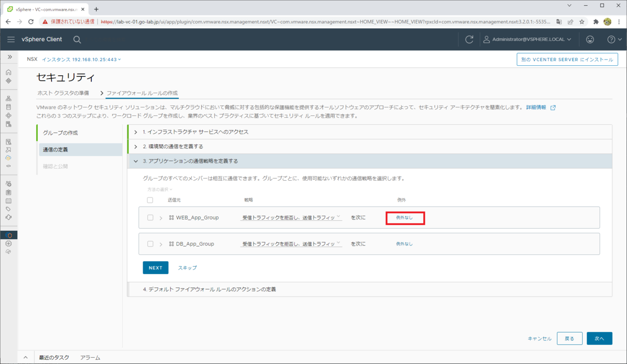627x364 pixels.
Task: Open Global Inventory Lists sidebar icon
Action: (8, 124)
